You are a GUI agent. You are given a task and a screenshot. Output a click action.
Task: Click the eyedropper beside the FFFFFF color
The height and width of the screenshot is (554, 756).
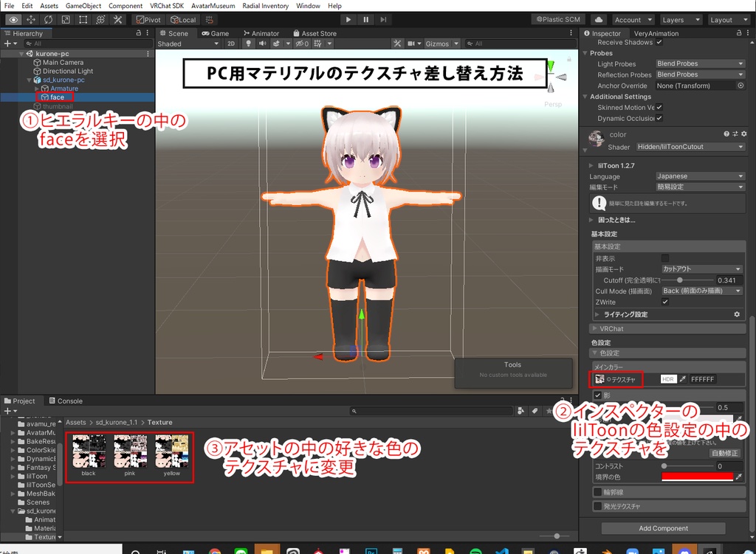683,378
